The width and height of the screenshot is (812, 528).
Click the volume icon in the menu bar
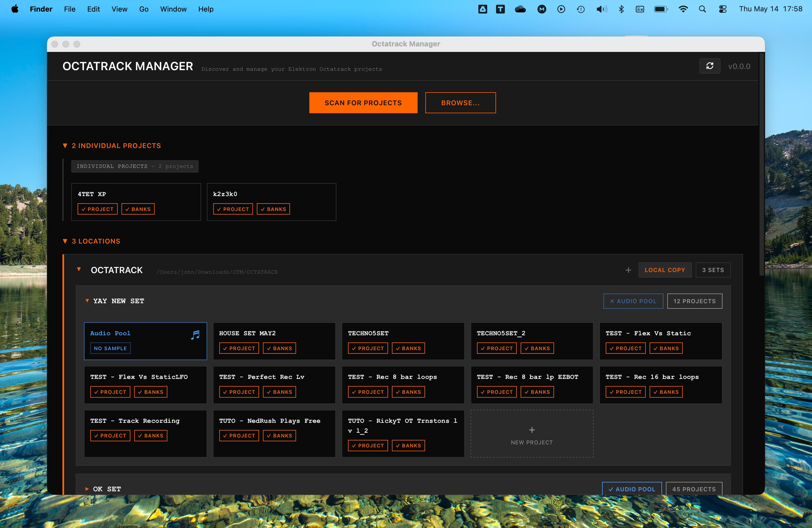tap(602, 9)
